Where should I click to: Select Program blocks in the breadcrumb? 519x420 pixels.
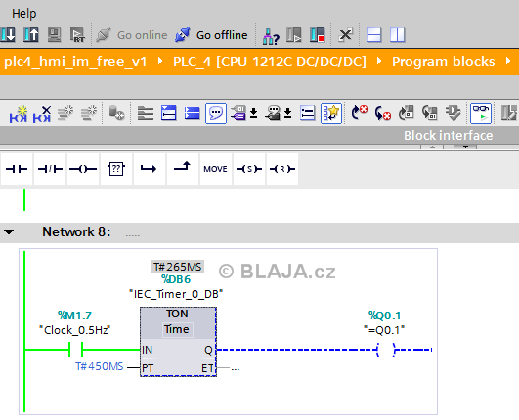[444, 62]
